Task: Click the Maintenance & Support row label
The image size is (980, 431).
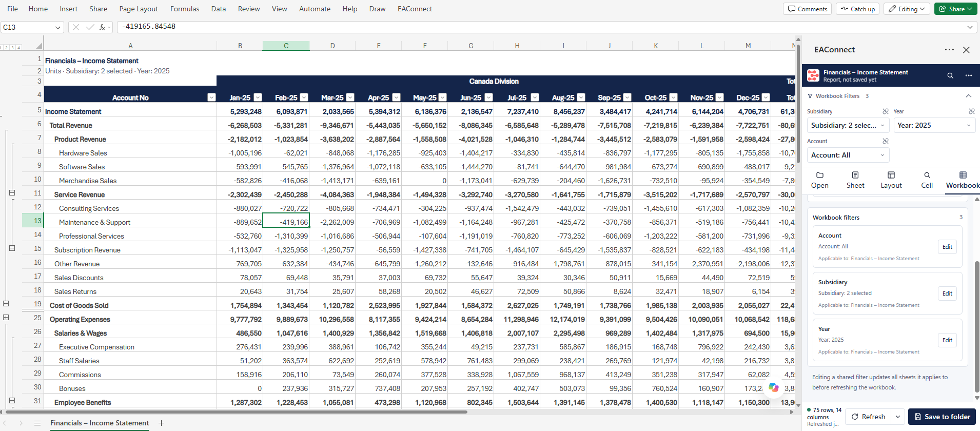Action: point(94,222)
